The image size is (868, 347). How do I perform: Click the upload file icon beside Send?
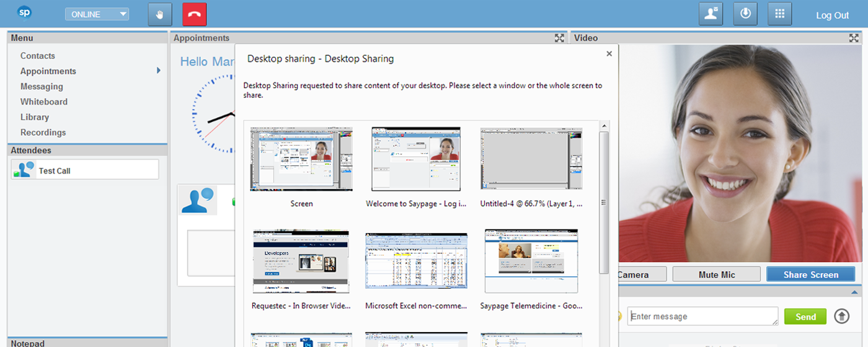[841, 316]
